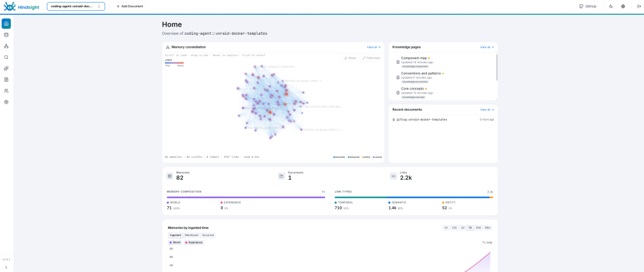
Task: Select the 12h time range
Action: click(454, 228)
